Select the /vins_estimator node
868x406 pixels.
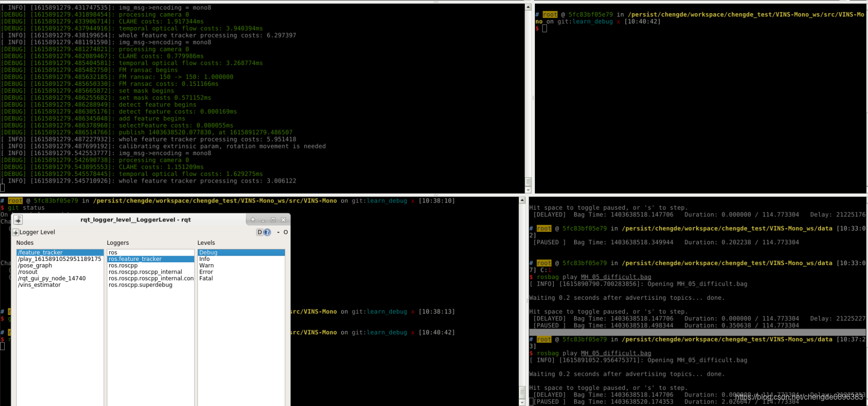[60, 285]
